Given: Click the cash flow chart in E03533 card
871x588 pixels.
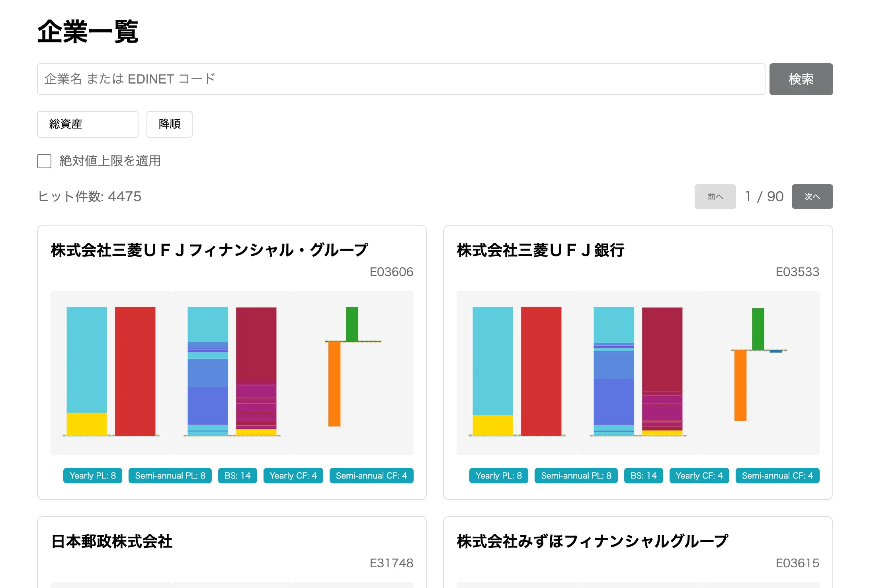Looking at the screenshot, I should pos(759,373).
